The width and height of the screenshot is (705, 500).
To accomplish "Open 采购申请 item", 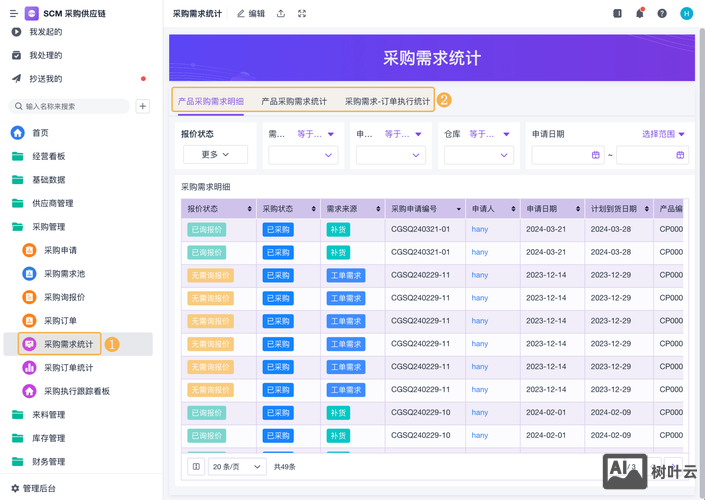I will [60, 250].
